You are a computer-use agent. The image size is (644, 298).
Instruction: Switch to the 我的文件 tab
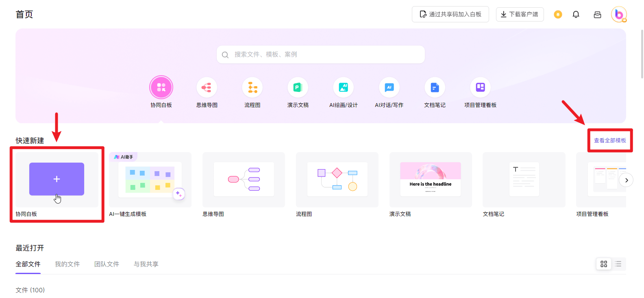67,264
